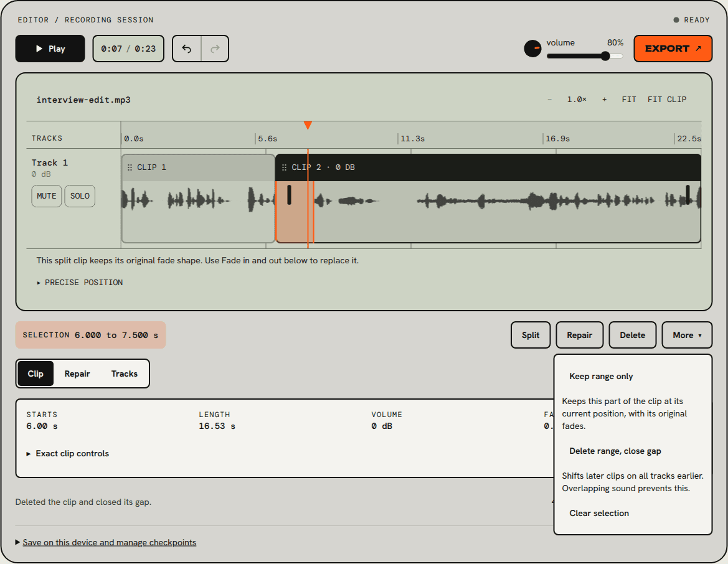Screen dimensions: 728x564
Task: Click the Selection 6.000 to 7.500 s badge
Action: coord(90,335)
